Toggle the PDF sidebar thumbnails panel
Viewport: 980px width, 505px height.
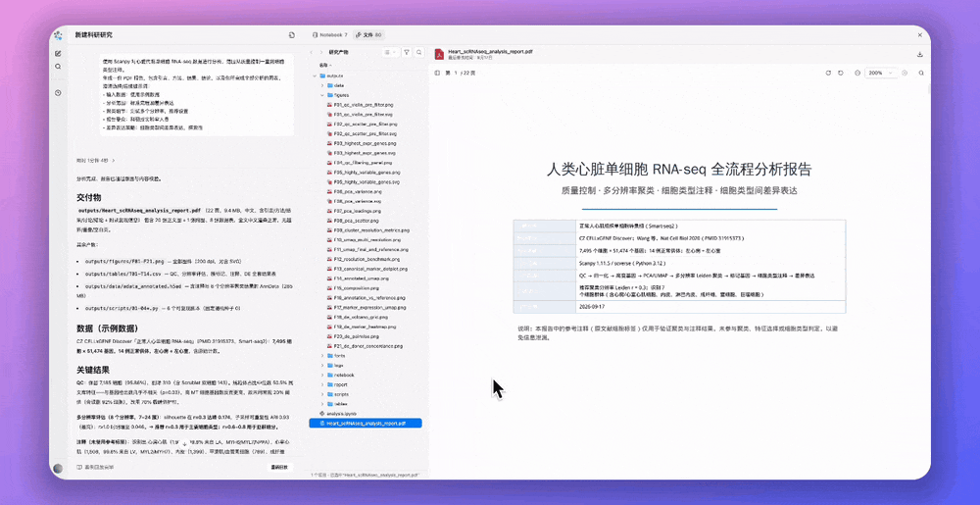tap(437, 74)
